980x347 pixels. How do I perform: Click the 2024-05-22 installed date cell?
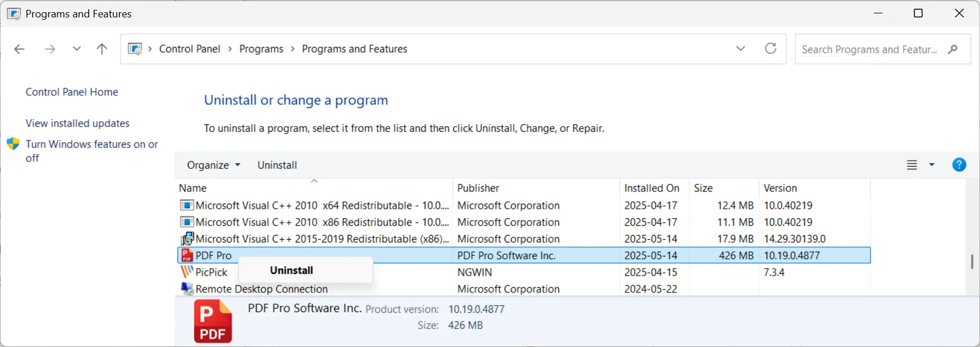coord(651,289)
